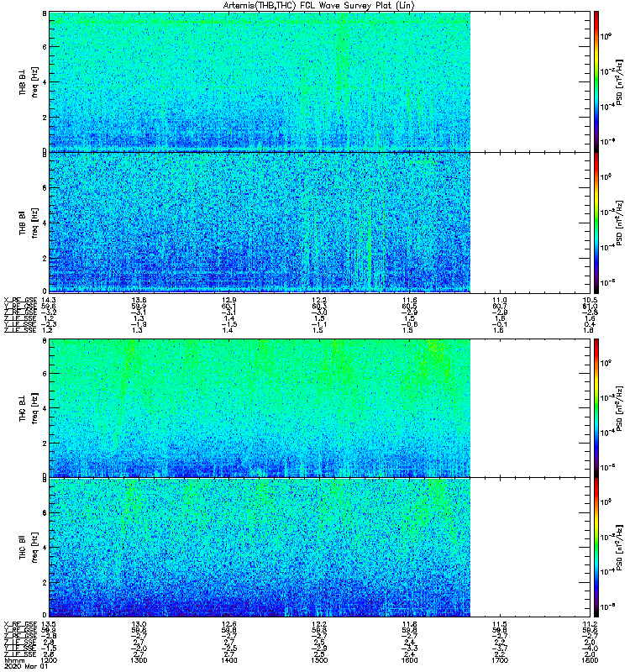Click the 1800 time tick label
Image resolution: width=630 pixels, height=672 pixels.
point(590,660)
